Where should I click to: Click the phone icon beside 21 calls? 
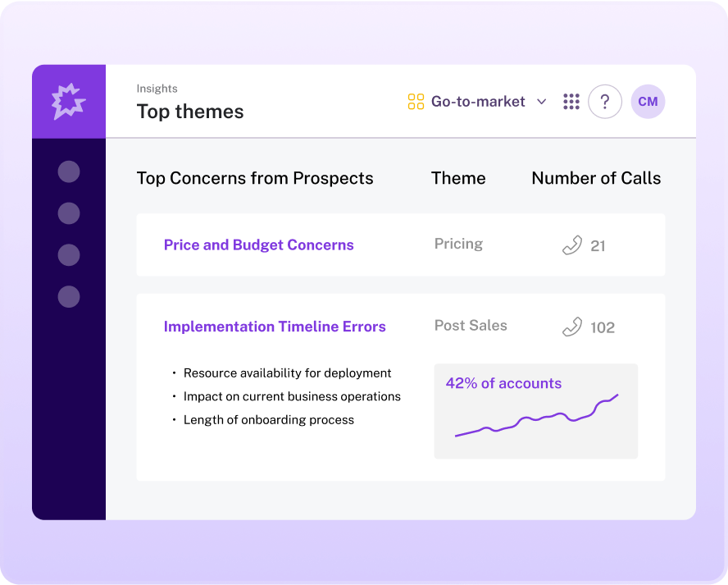pos(573,245)
